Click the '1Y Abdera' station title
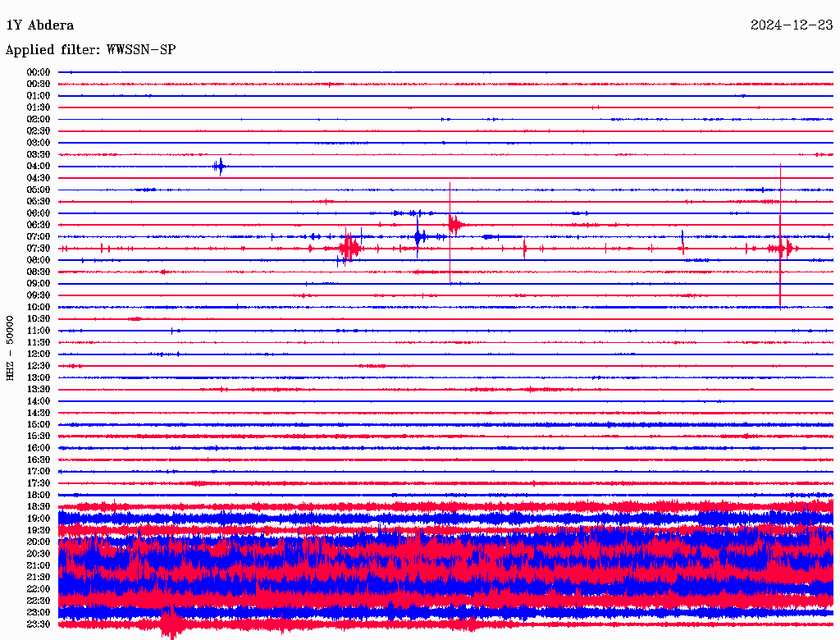The image size is (840, 640). [x=39, y=25]
